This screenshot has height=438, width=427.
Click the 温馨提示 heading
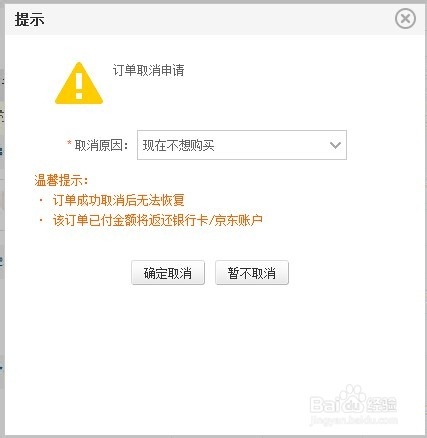pyautogui.click(x=61, y=181)
